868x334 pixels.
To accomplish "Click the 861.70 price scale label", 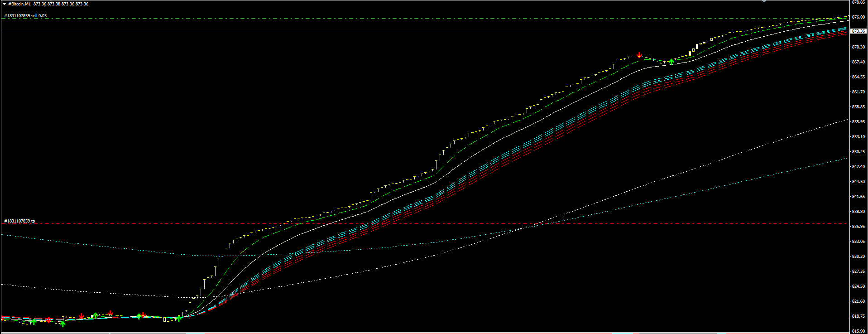I will point(858,92).
